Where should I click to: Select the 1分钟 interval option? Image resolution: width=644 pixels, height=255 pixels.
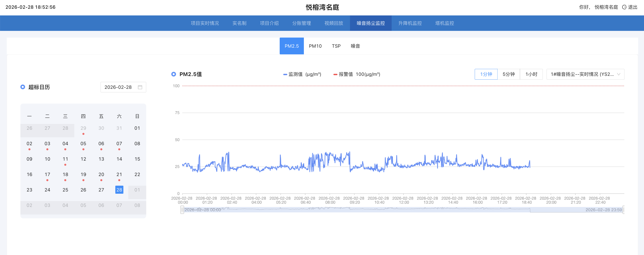tap(486, 74)
